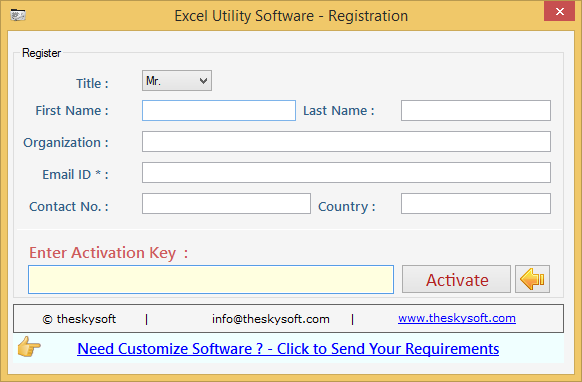The width and height of the screenshot is (582, 382).
Task: Click the Country label
Action: tap(347, 207)
